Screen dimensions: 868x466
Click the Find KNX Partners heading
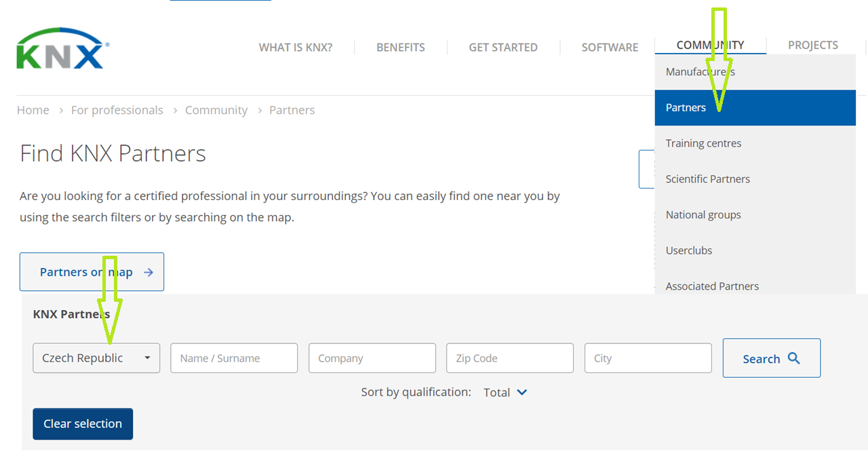[x=113, y=153]
